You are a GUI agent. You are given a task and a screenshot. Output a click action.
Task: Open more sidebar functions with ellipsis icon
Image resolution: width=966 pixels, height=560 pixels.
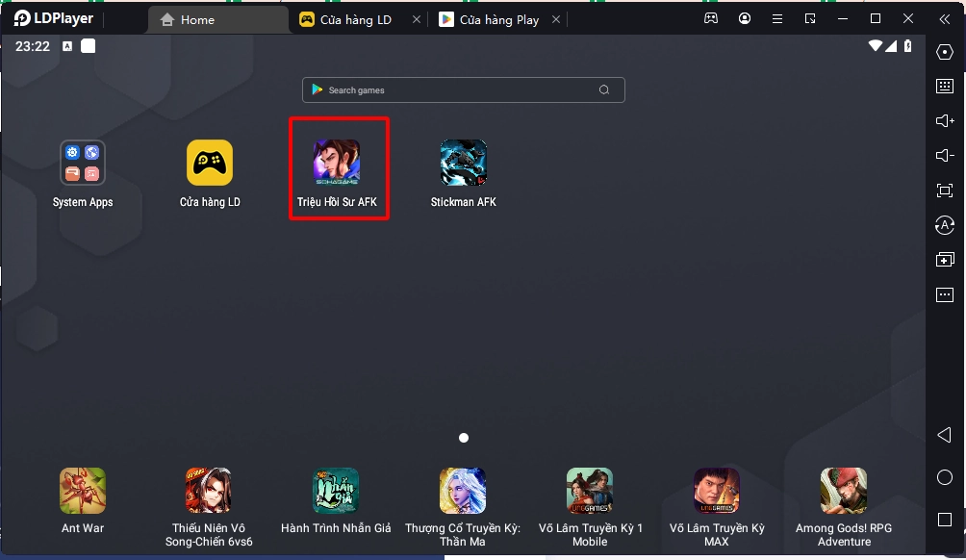(x=944, y=294)
